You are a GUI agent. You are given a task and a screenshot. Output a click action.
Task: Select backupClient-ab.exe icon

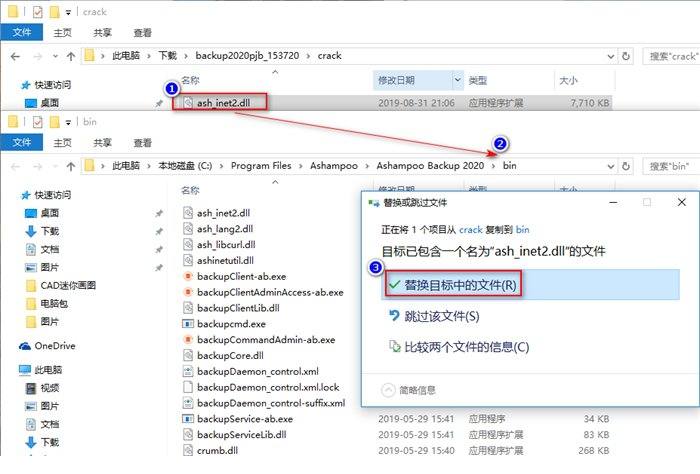(x=188, y=276)
